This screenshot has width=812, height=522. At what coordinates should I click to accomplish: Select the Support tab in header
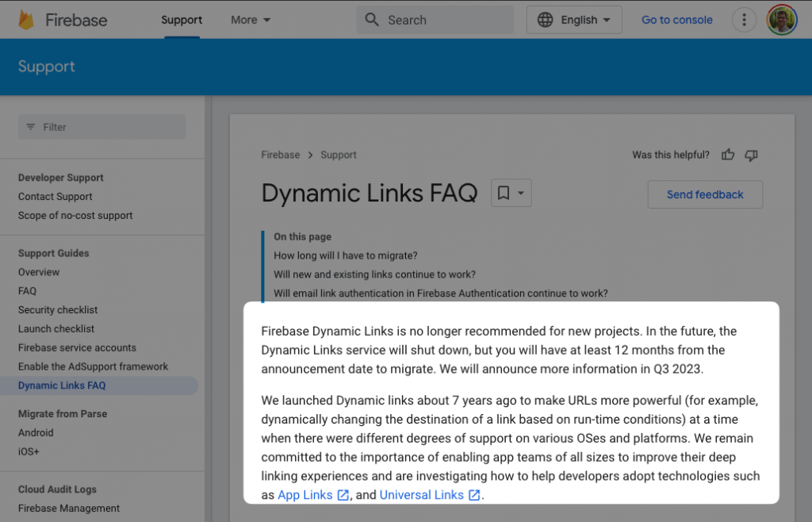(182, 20)
